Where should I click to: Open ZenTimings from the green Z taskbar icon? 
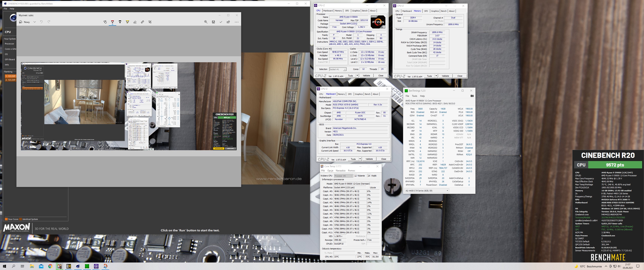point(87,266)
